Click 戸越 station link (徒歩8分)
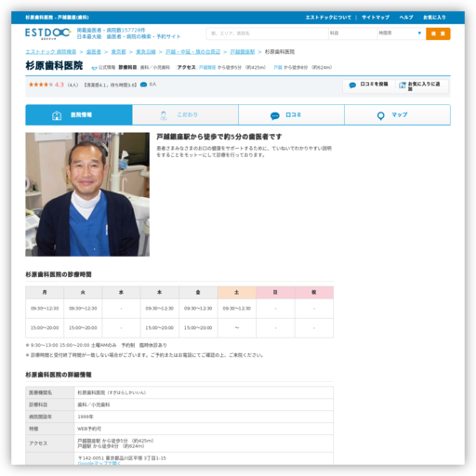Image resolution: width=476 pixels, height=476 pixels. pos(278,68)
